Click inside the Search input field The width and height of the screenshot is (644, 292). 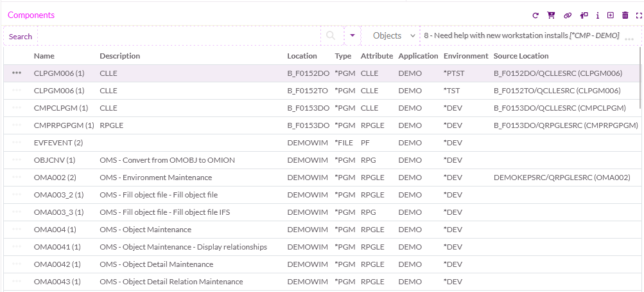(180, 36)
